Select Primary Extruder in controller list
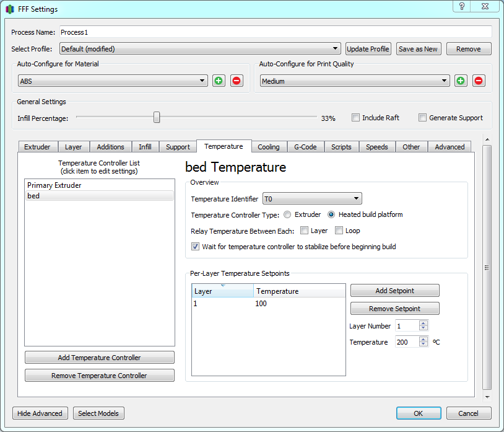 click(100, 185)
